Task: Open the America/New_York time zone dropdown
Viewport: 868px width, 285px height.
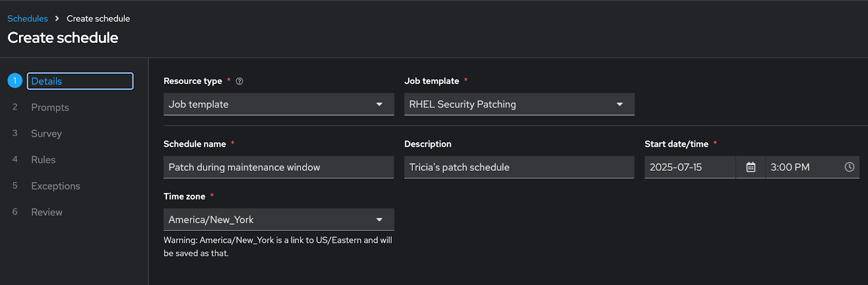Action: point(278,219)
